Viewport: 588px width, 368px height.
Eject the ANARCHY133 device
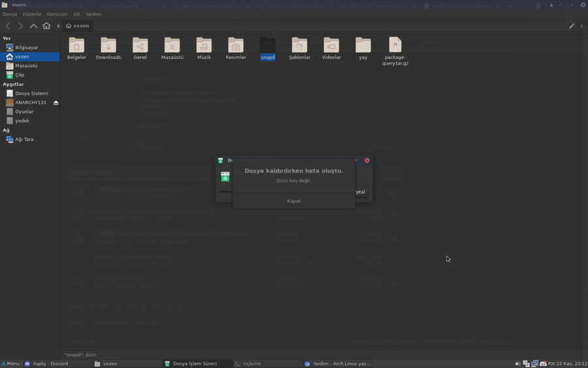pos(56,103)
